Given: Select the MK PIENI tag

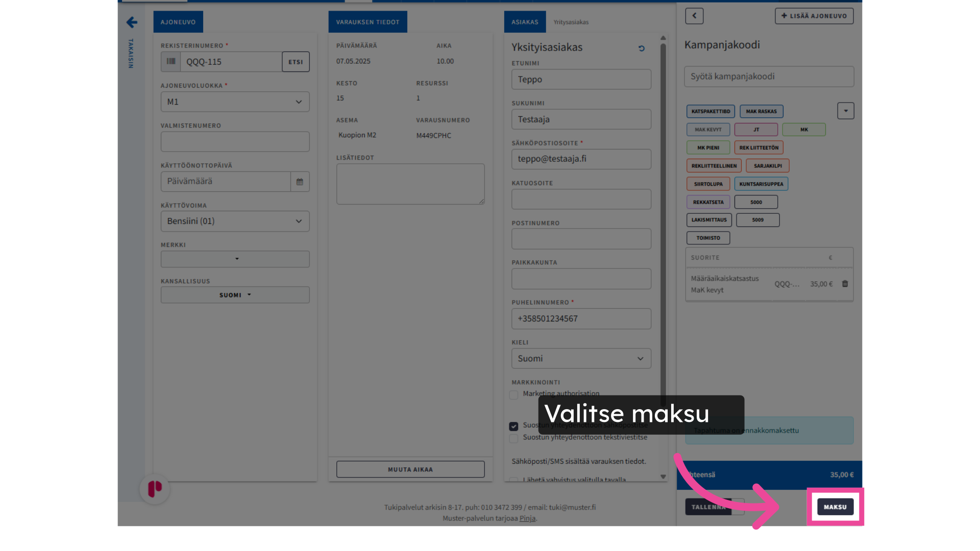Looking at the screenshot, I should click(x=708, y=147).
